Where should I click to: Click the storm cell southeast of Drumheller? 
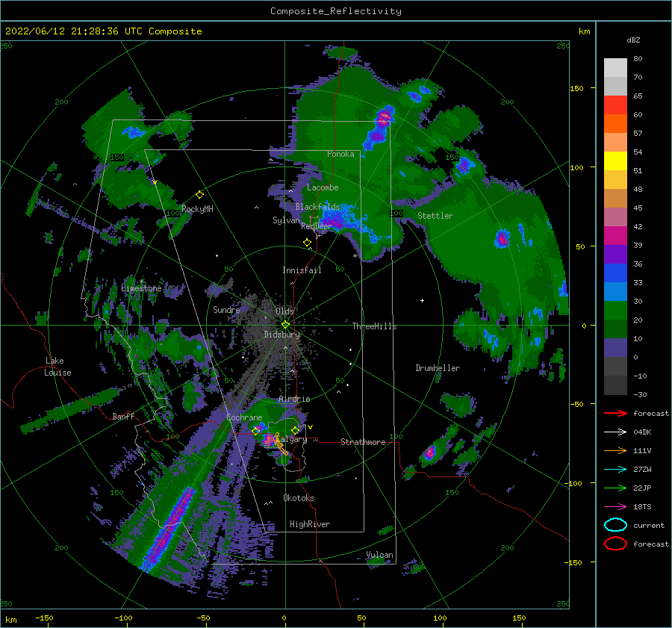pyautogui.click(x=430, y=453)
